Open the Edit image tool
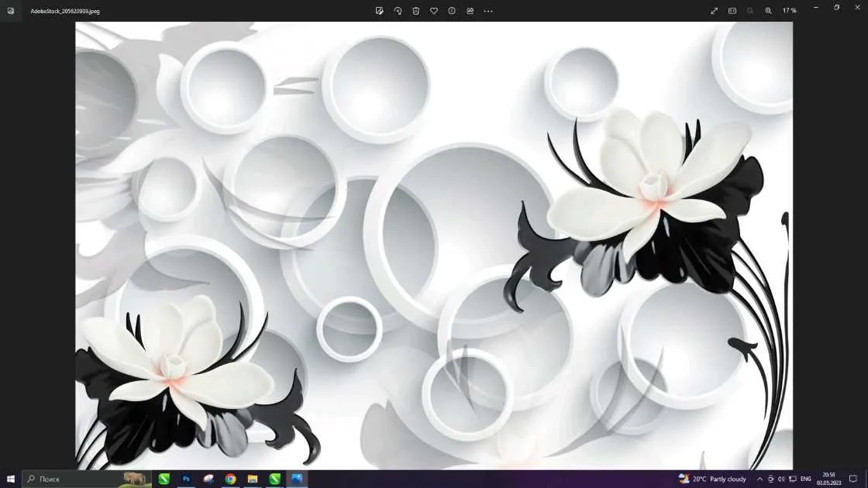Screen dimensions: 868x488 pos(379,11)
